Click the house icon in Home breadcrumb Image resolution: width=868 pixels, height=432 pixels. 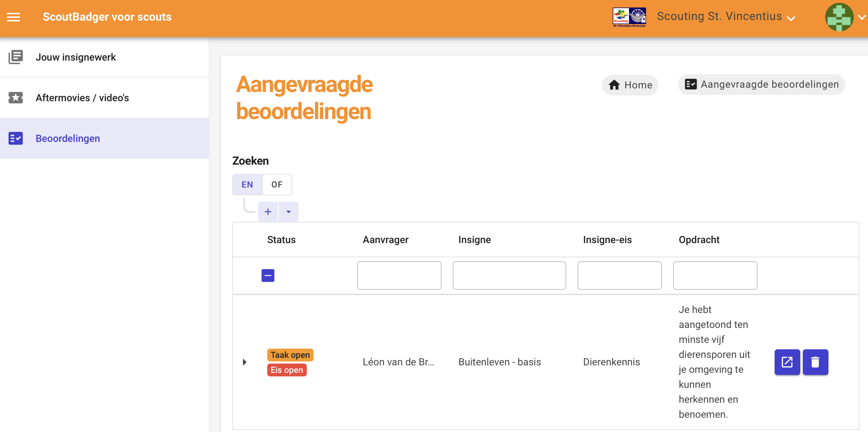point(614,85)
